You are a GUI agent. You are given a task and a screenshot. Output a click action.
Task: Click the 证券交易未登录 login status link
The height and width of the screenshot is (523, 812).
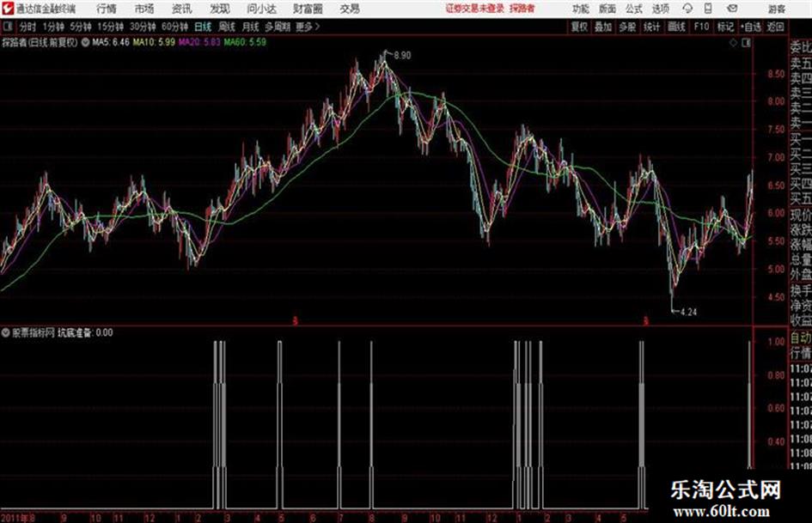click(475, 9)
